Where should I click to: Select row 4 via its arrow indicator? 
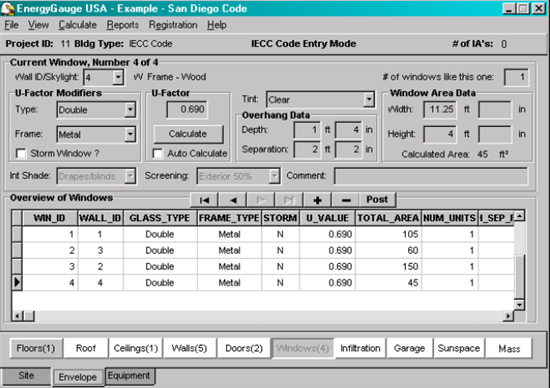(x=17, y=282)
